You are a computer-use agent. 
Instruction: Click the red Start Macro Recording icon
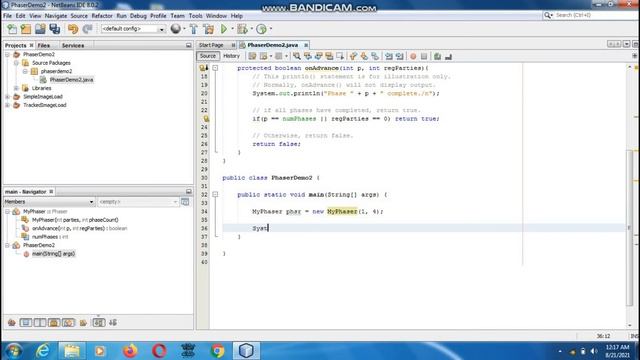click(x=413, y=56)
